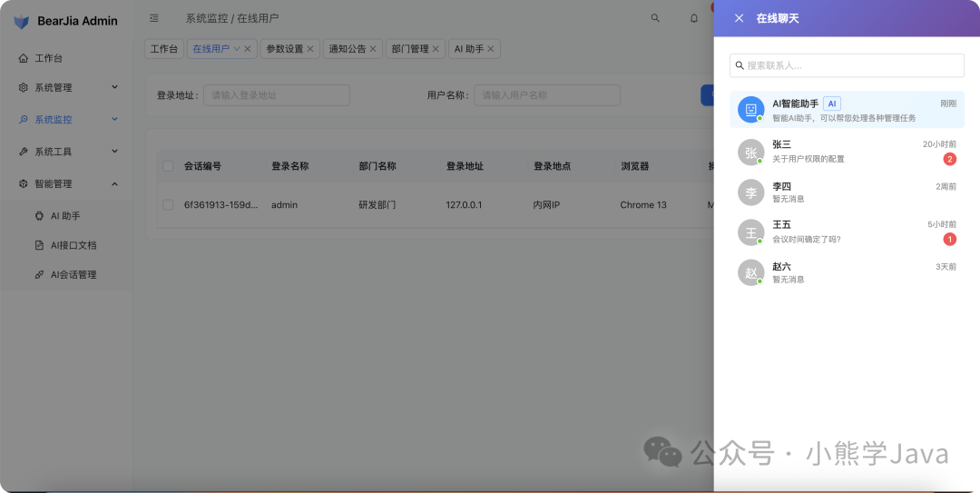The image size is (980, 493).
Task: Open notifications bell icon
Action: click(694, 18)
